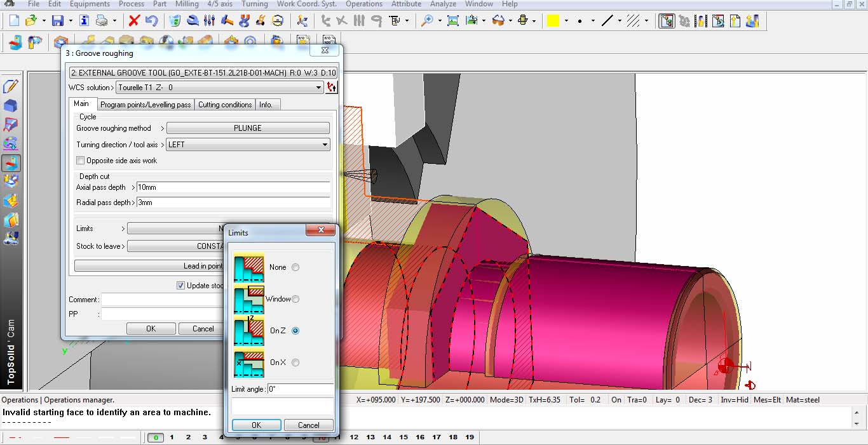
Task: Open the Analyze menu
Action: (443, 4)
